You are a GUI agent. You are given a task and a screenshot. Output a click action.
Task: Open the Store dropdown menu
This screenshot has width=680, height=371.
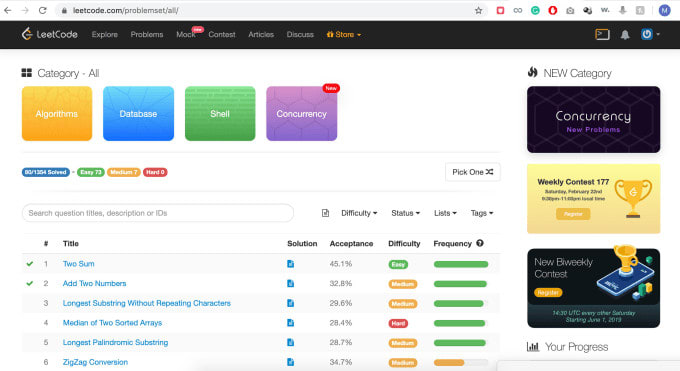tap(344, 34)
